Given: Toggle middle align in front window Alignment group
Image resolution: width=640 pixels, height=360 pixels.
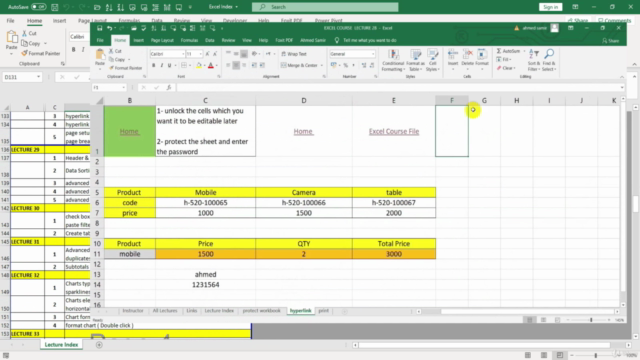Looking at the screenshot, I should 236,54.
